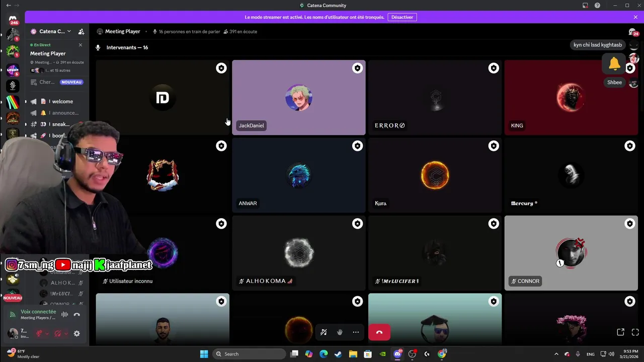Toggle the raise hand button
The image size is (644, 362).
[x=340, y=332]
